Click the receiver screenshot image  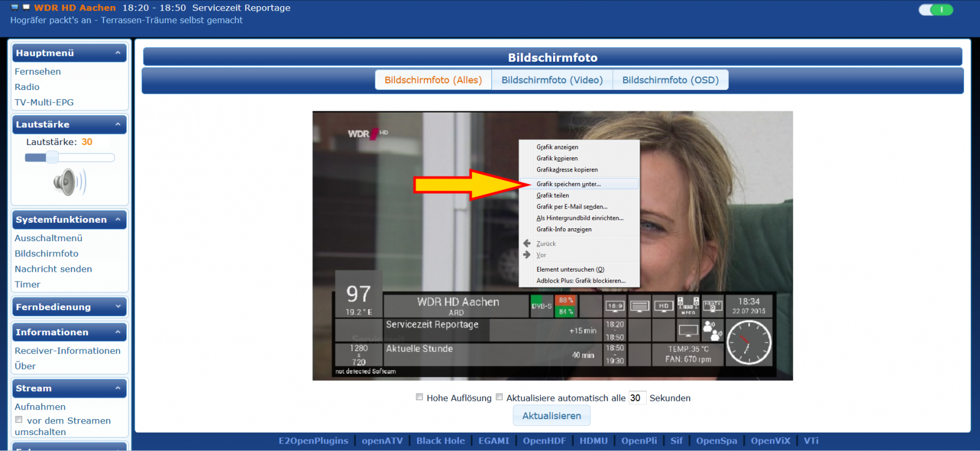click(x=552, y=245)
